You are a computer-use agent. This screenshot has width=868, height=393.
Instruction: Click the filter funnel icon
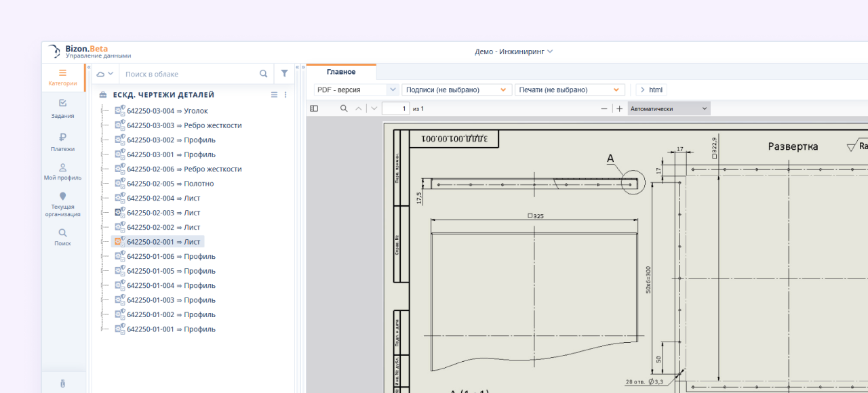pyautogui.click(x=285, y=73)
